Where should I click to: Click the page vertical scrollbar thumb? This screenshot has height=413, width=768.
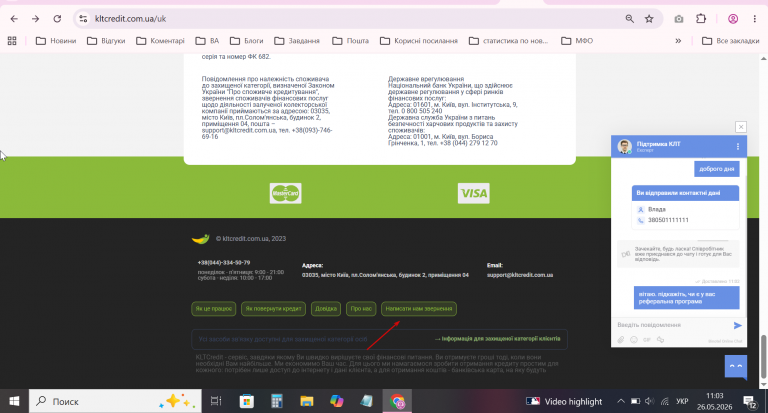pos(763,356)
